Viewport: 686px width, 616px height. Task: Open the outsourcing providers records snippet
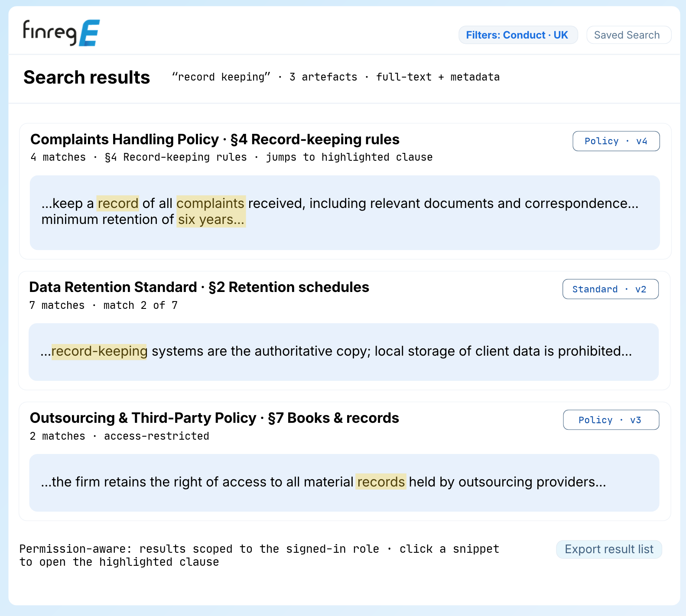tap(344, 483)
